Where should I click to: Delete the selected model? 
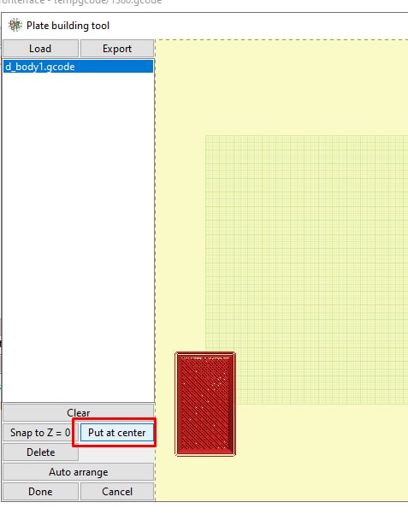40,452
